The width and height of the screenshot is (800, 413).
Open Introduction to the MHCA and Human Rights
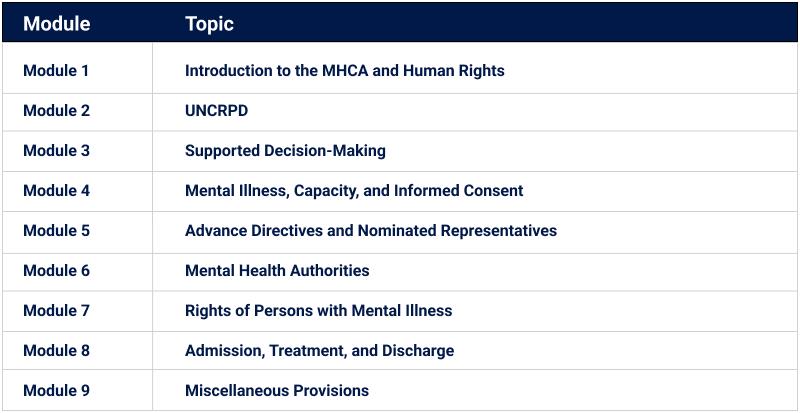tap(344, 71)
